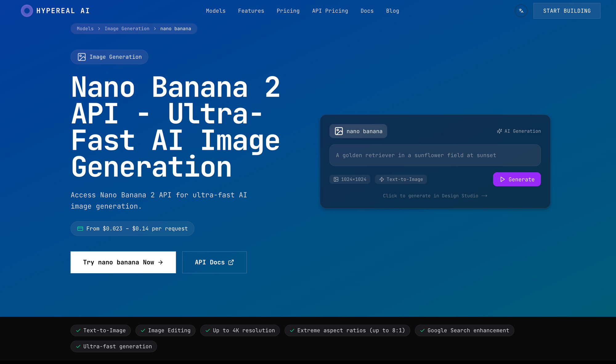
Task: Open Docs from the navigation bar
Action: tap(367, 11)
